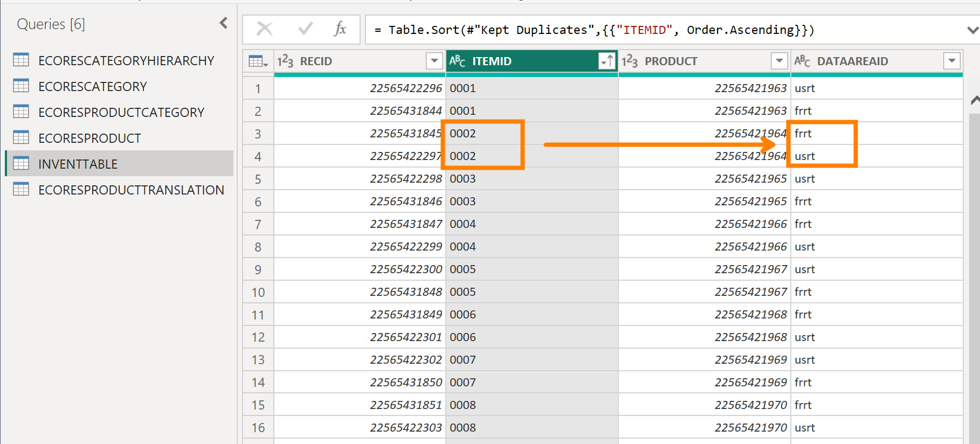Click the frrt cell in row 11
Viewport: 980px width, 444px height.
point(877,315)
